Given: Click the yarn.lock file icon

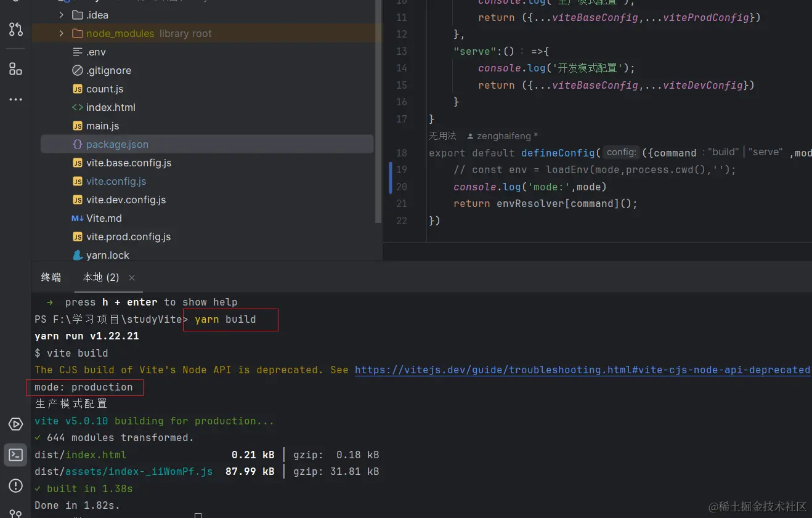Looking at the screenshot, I should pos(78,255).
